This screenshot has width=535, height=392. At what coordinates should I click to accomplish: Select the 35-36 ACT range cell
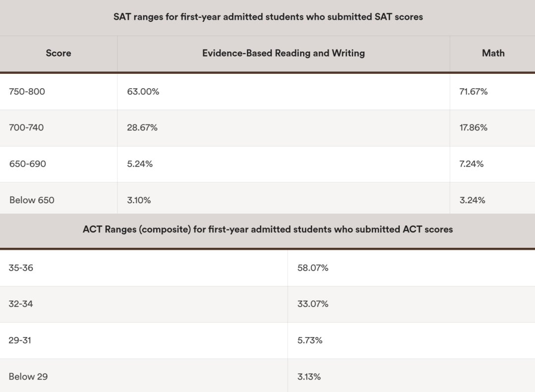[x=21, y=268]
